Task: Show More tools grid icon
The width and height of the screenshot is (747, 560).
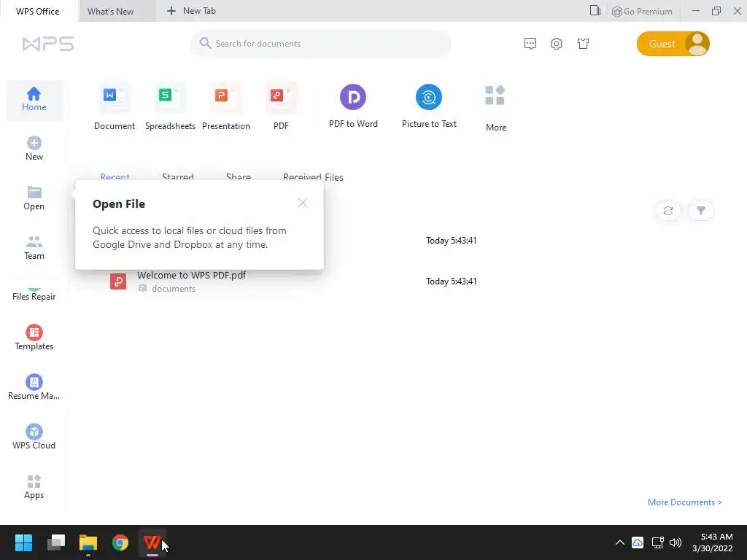Action: (495, 96)
